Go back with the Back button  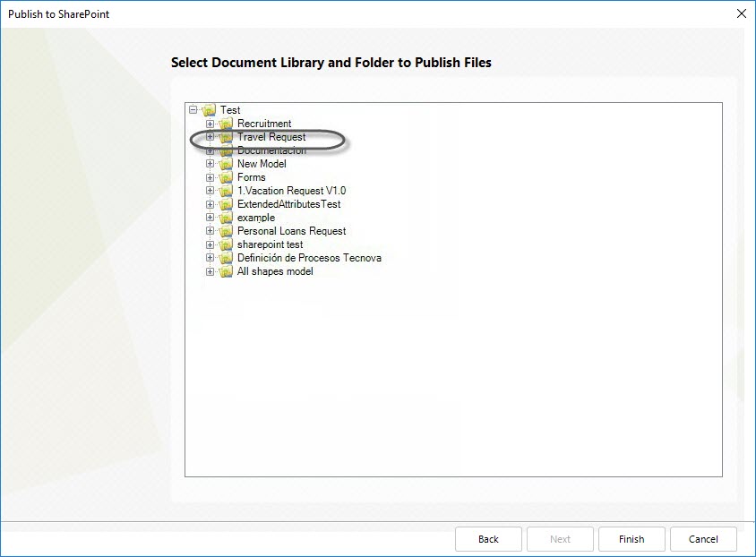point(488,539)
